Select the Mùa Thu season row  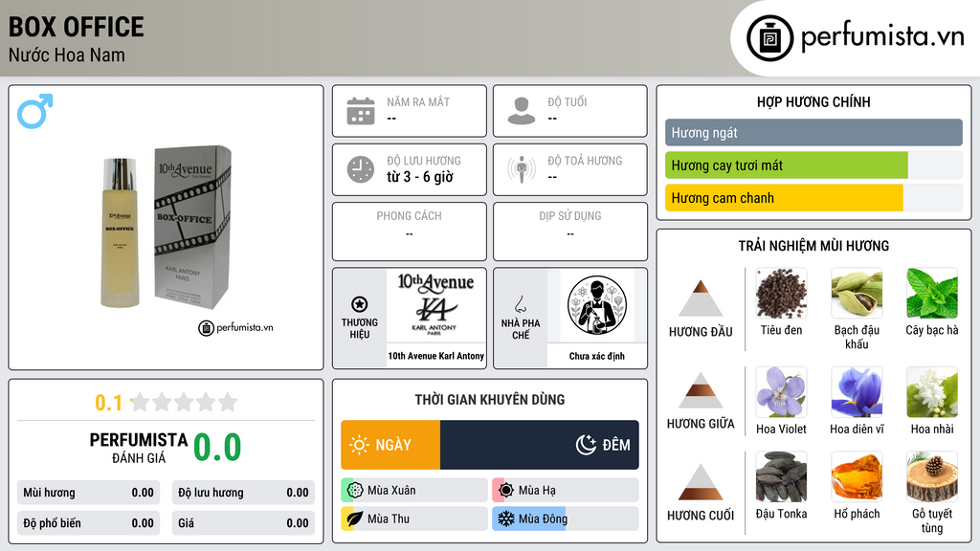point(414,518)
